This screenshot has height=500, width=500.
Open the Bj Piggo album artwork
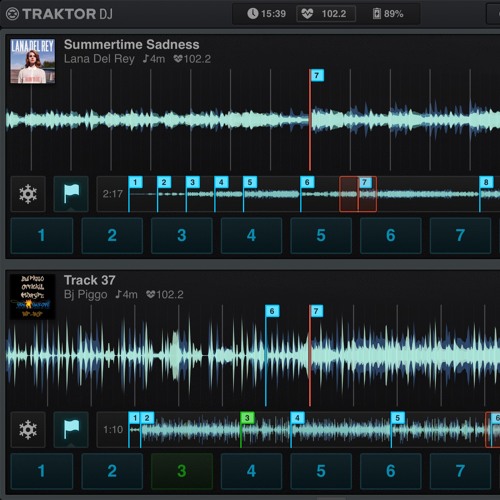click(32, 297)
